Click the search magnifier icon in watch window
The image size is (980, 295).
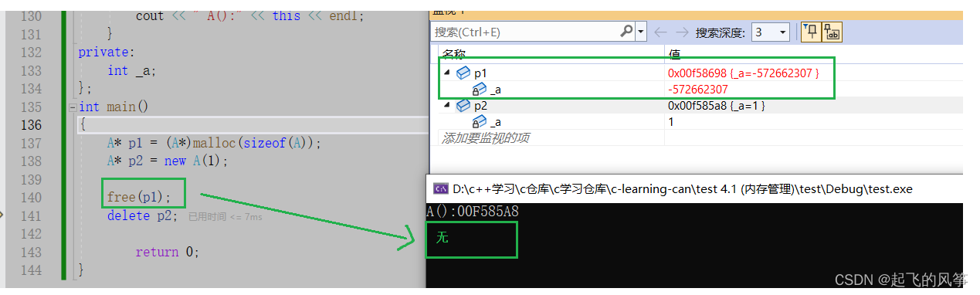pyautogui.click(x=626, y=32)
